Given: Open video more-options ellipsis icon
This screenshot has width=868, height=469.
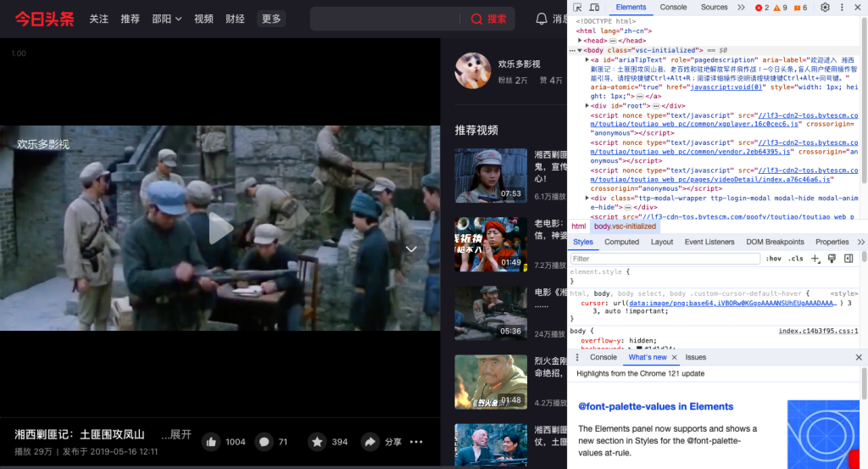Looking at the screenshot, I should point(416,442).
